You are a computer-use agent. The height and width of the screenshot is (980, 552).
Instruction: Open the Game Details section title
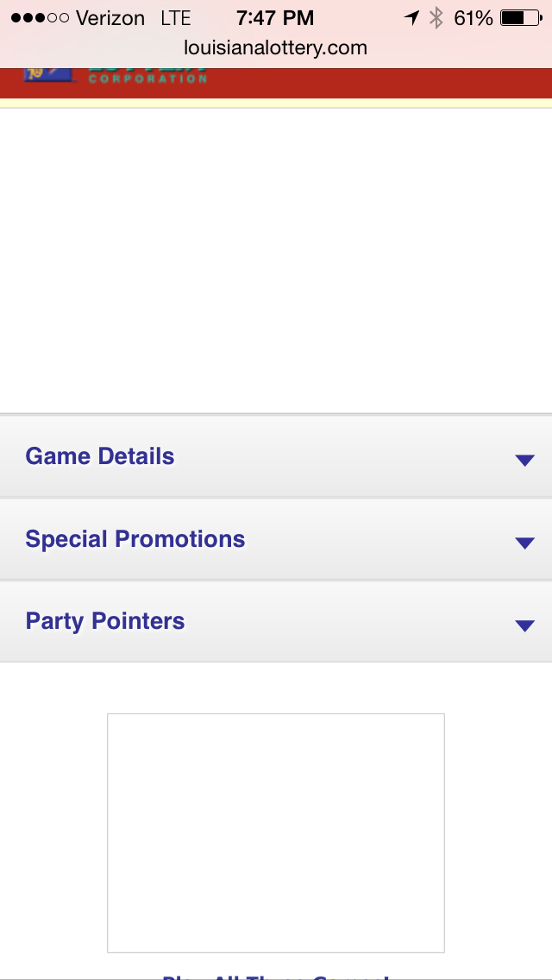pyautogui.click(x=100, y=456)
